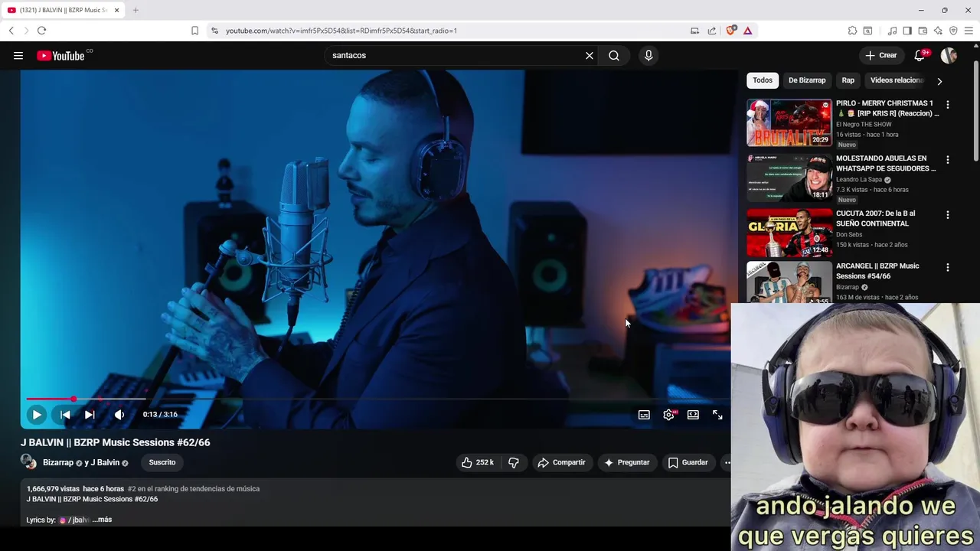
Task: Open options for the ARCANGEL video
Action: click(948, 268)
